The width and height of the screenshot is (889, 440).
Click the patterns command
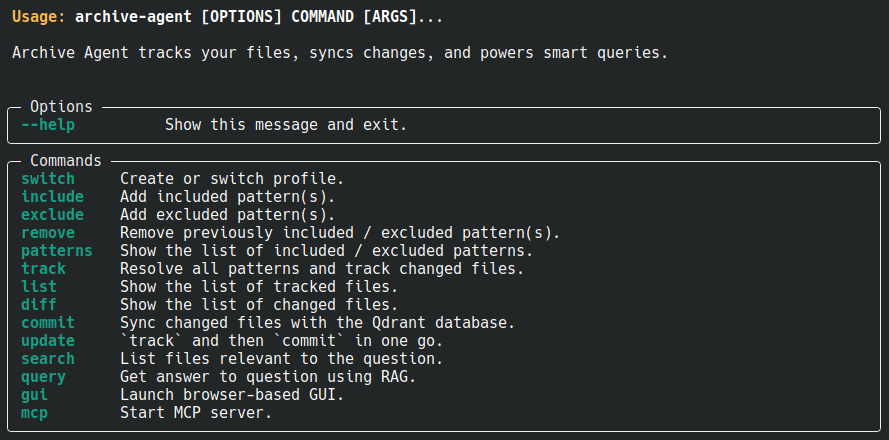(57, 251)
